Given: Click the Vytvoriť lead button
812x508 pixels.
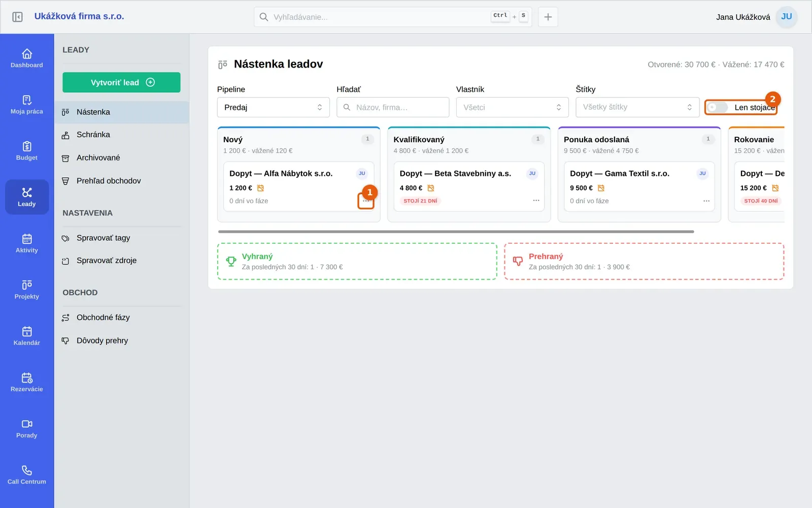Looking at the screenshot, I should [x=121, y=82].
